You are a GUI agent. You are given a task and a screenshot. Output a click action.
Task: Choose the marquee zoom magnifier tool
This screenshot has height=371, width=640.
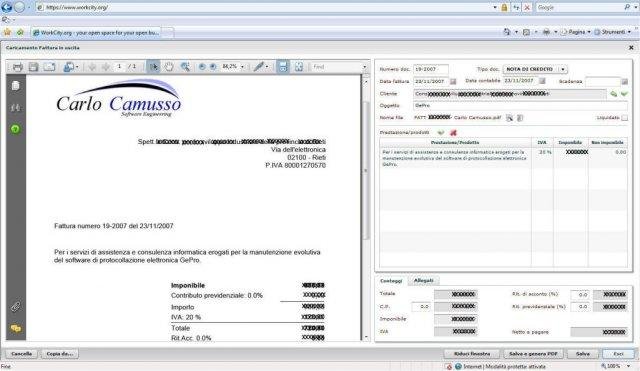(x=185, y=67)
